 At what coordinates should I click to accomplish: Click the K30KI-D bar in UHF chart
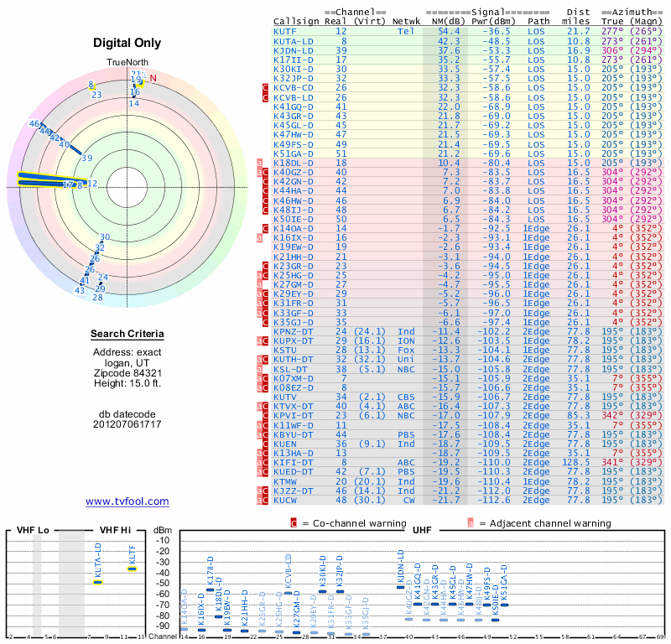(x=323, y=591)
